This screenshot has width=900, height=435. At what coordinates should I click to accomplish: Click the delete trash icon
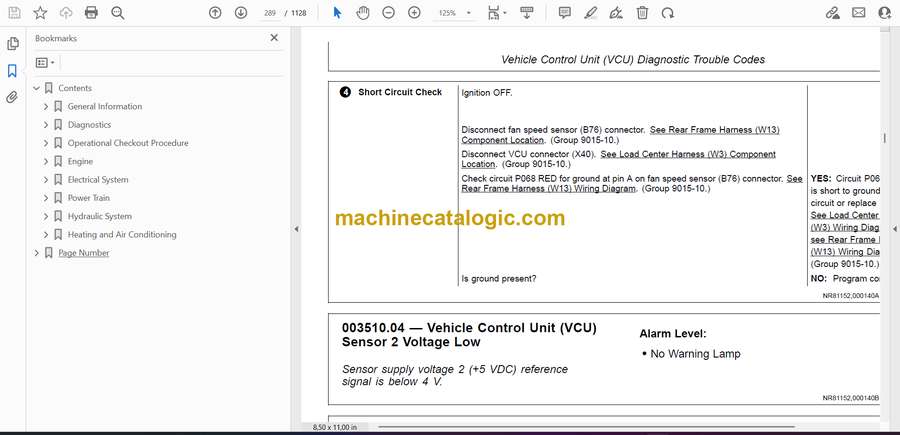click(643, 13)
